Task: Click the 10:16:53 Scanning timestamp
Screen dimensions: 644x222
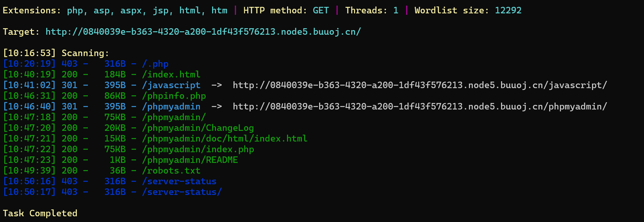Action: click(x=29, y=53)
